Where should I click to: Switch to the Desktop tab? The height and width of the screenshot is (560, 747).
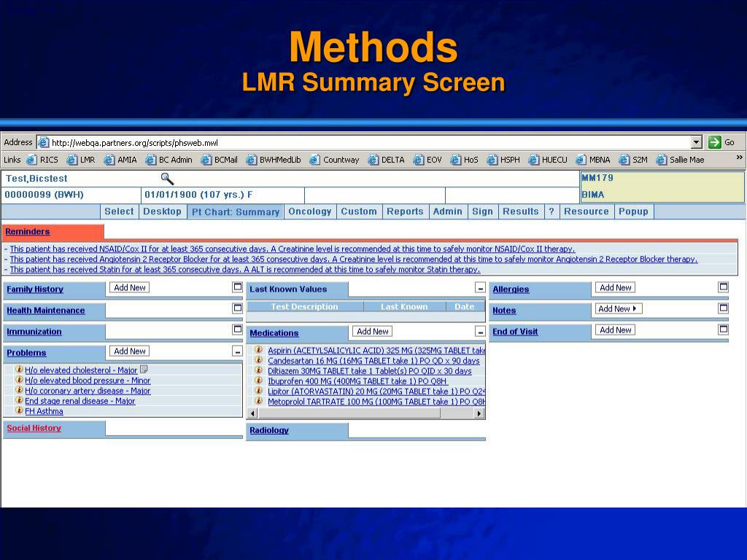[x=163, y=211]
